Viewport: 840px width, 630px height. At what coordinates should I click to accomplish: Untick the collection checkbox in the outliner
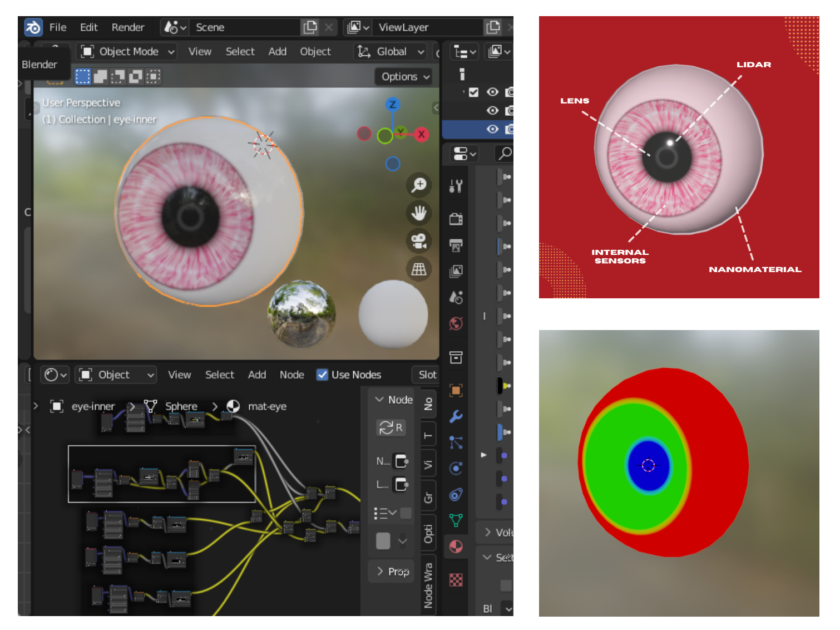[x=473, y=92]
